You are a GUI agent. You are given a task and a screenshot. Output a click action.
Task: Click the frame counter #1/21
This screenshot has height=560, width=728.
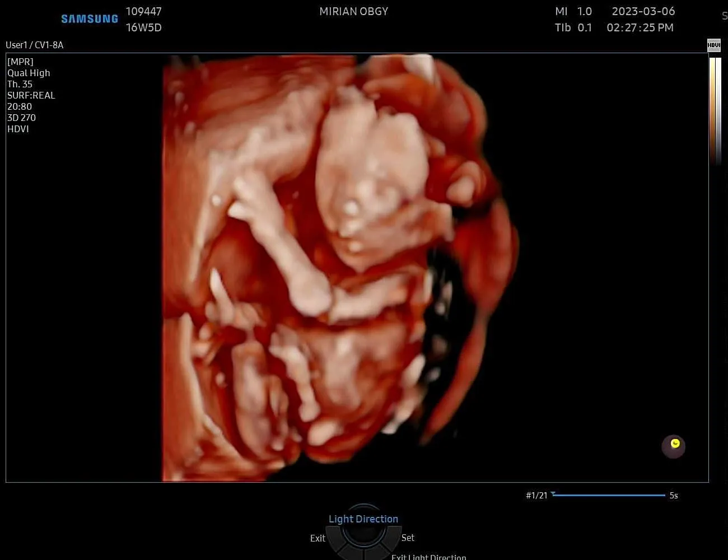point(536,496)
